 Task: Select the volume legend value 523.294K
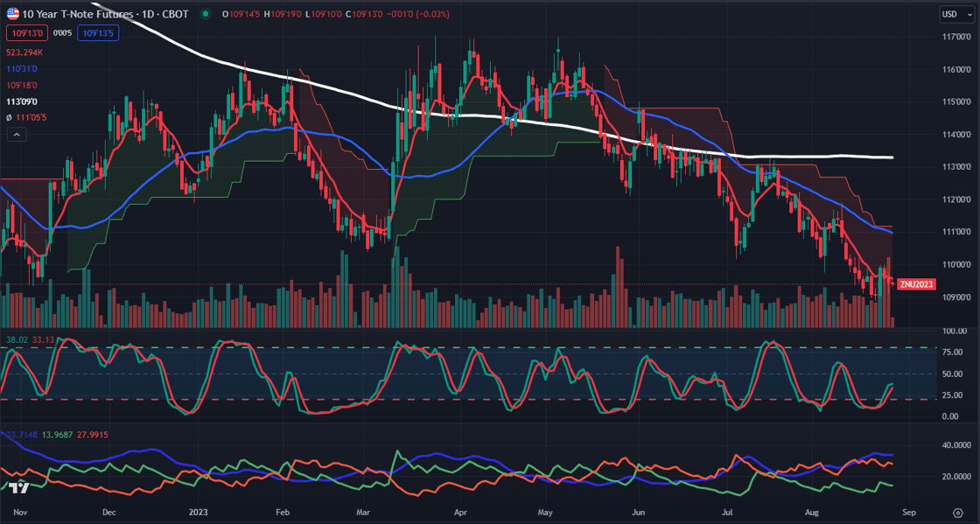24,52
